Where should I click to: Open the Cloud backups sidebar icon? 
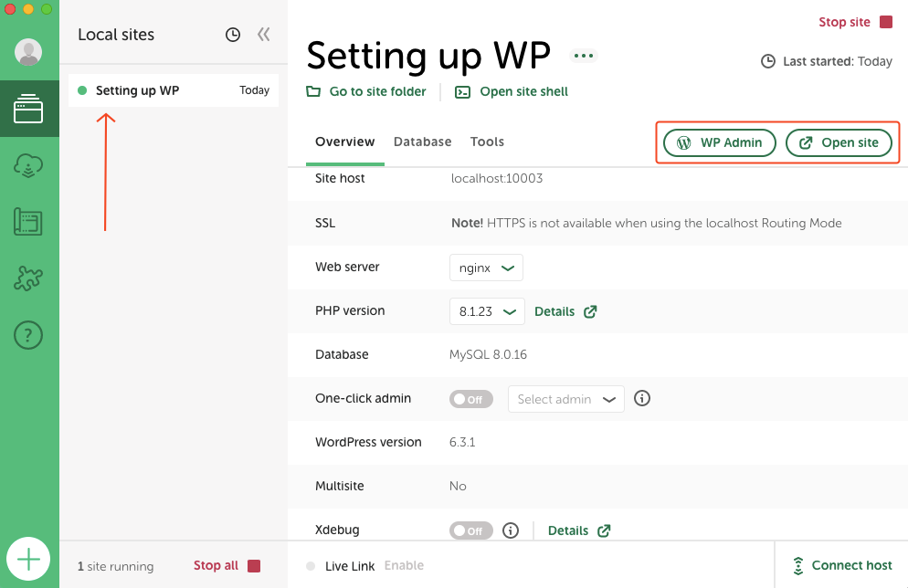(28, 165)
